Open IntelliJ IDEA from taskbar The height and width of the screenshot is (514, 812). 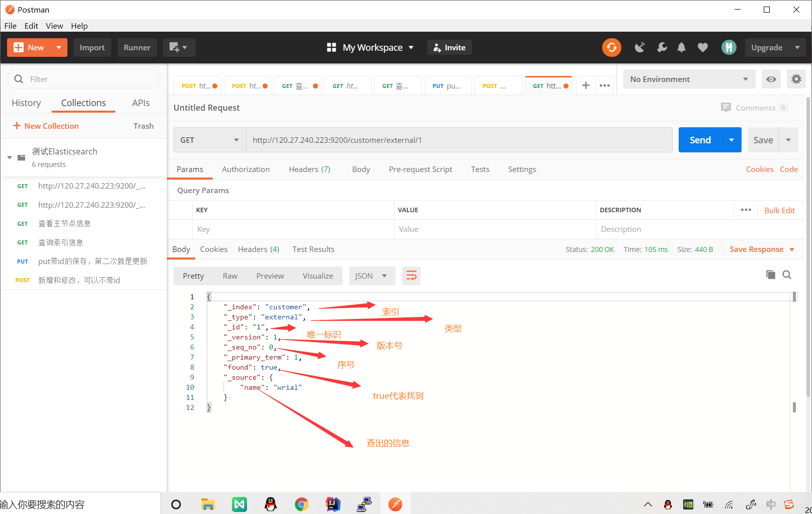tap(333, 504)
